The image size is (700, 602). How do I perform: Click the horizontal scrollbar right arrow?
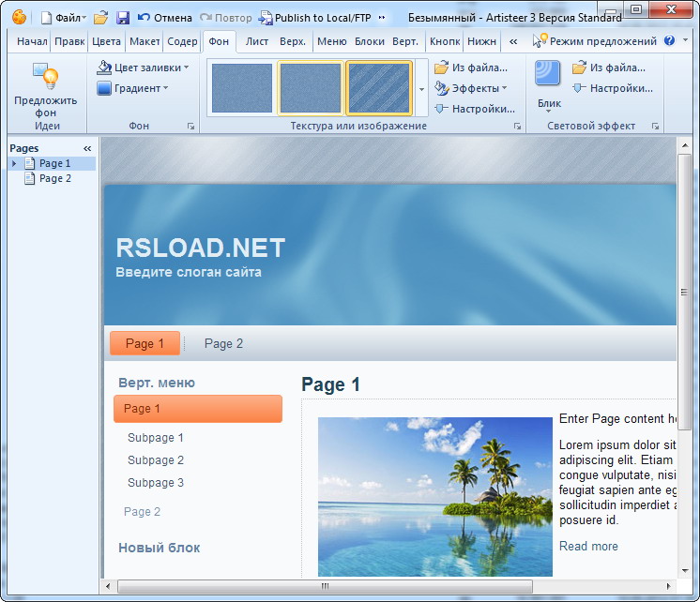668,586
